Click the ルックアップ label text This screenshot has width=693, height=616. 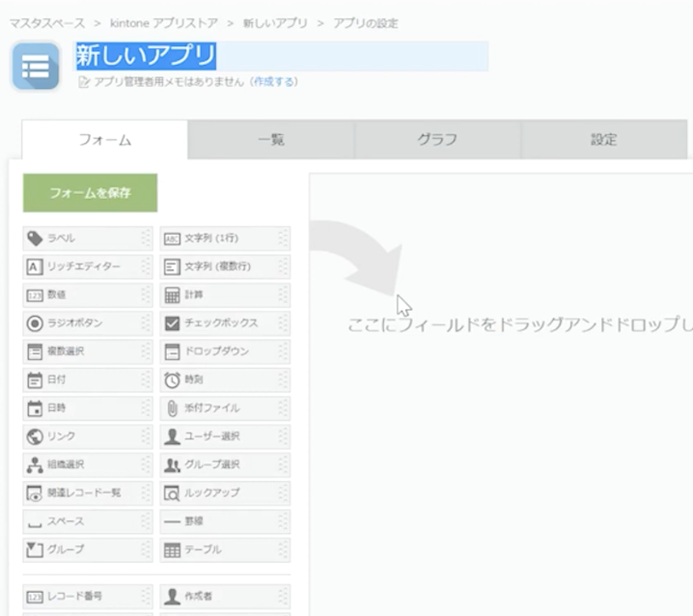[x=212, y=493]
